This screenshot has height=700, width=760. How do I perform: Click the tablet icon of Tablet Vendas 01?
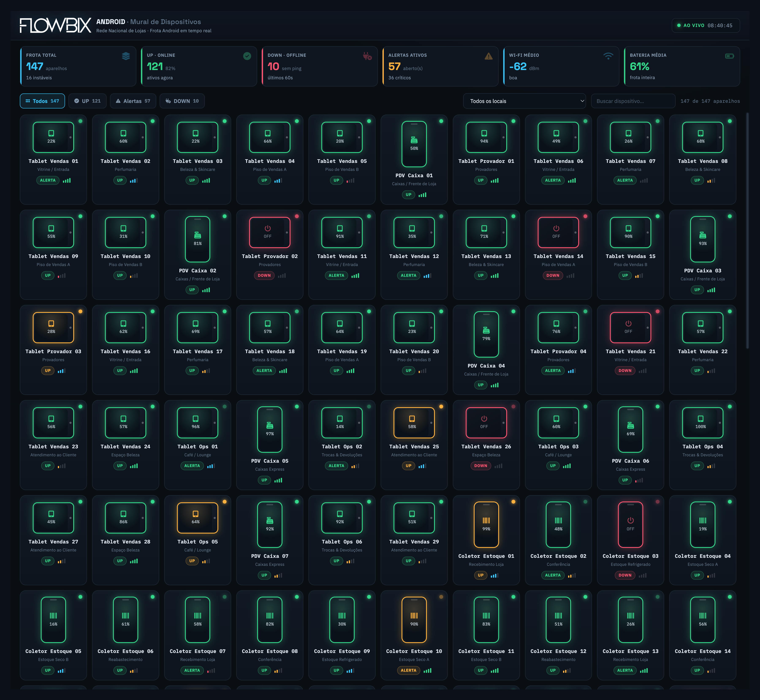pyautogui.click(x=51, y=133)
